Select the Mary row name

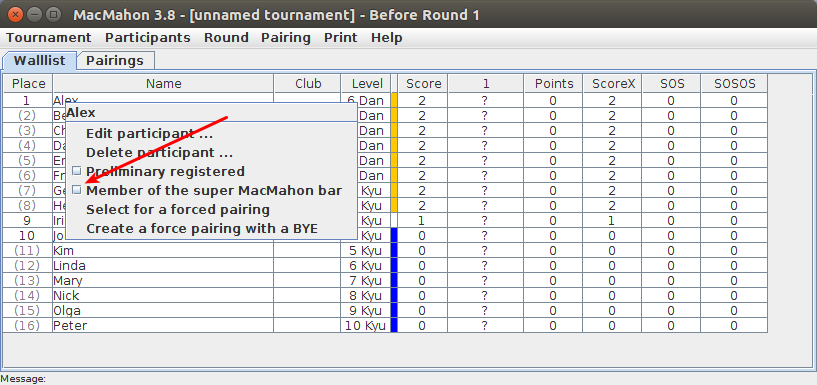click(x=163, y=281)
